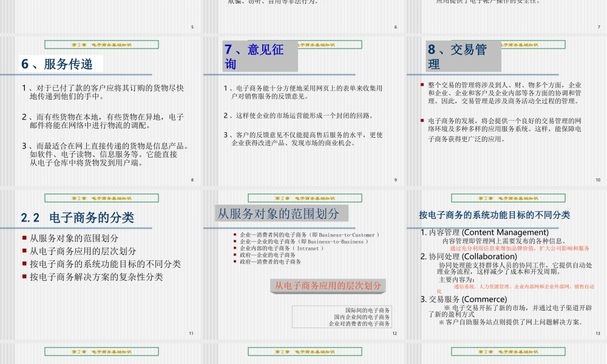Click the 企业内部的电子商务 (Intranet) bullet

click(283, 249)
